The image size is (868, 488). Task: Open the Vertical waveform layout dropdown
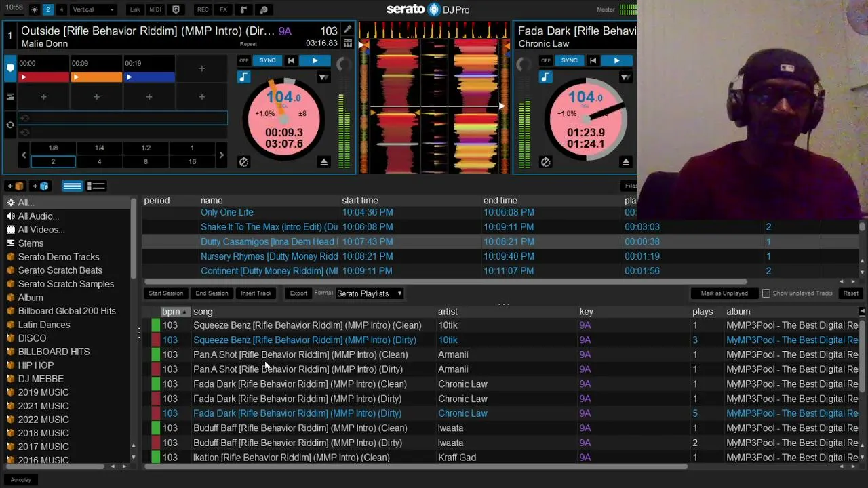click(x=94, y=9)
